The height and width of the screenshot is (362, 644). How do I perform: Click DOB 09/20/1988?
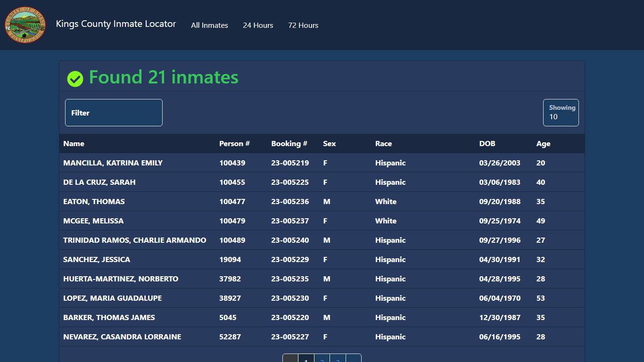pos(500,202)
